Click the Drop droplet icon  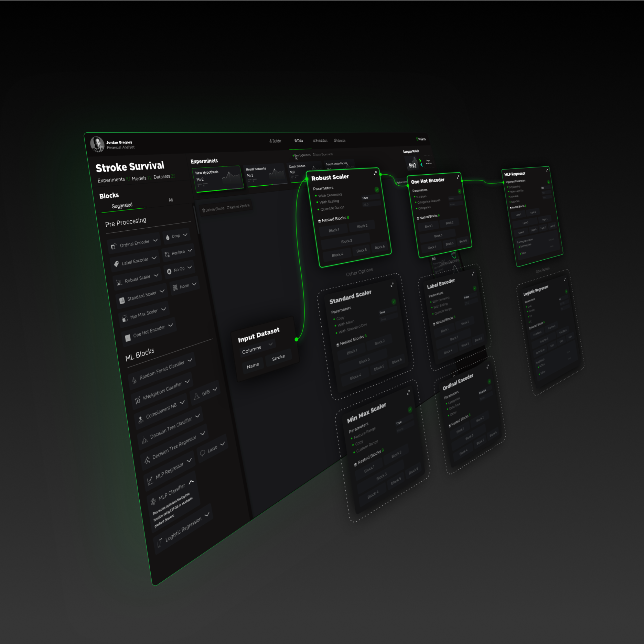[168, 237]
